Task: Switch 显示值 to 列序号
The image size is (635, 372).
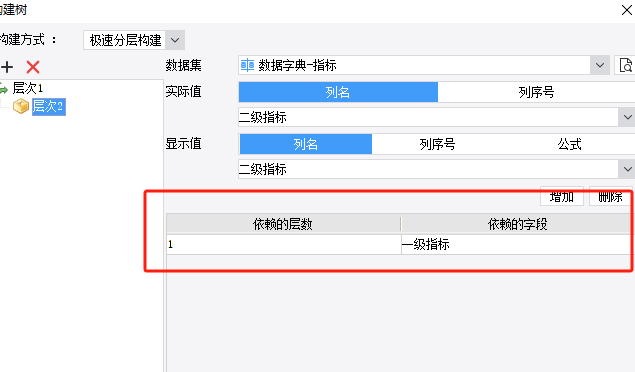Action: [437, 144]
